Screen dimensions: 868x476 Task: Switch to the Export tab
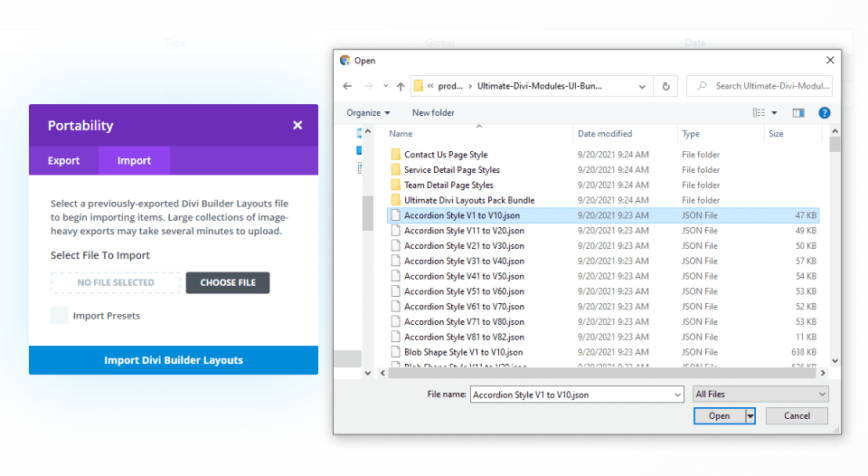63,161
